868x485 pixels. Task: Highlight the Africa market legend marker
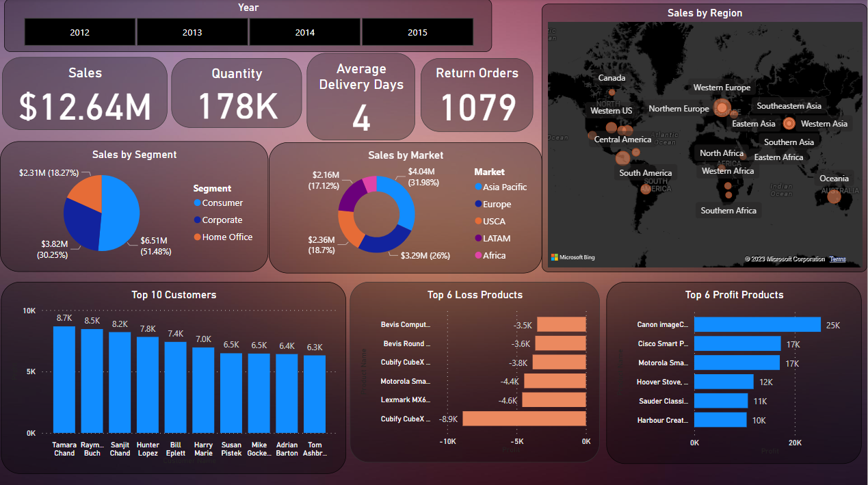pos(478,256)
